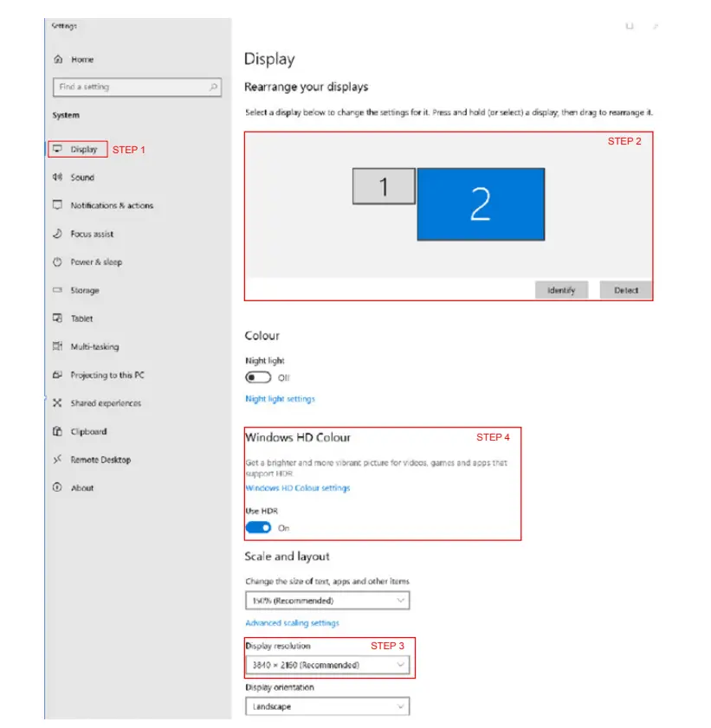Screen dimensions: 711x728
Task: Click the Storage drive icon
Action: (x=57, y=290)
